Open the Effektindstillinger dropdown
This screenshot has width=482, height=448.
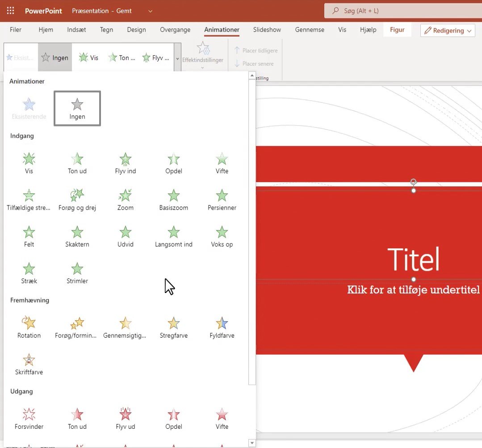point(202,55)
